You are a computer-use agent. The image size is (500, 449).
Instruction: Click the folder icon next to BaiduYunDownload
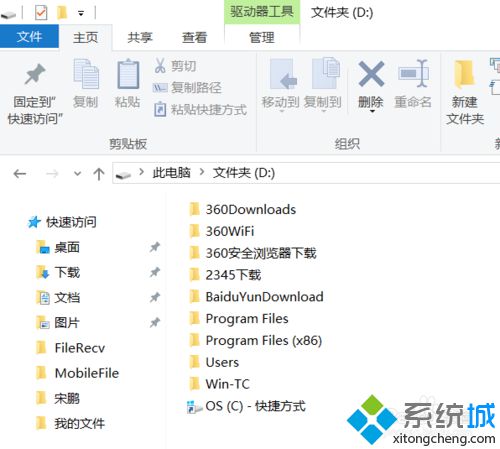[x=195, y=296]
